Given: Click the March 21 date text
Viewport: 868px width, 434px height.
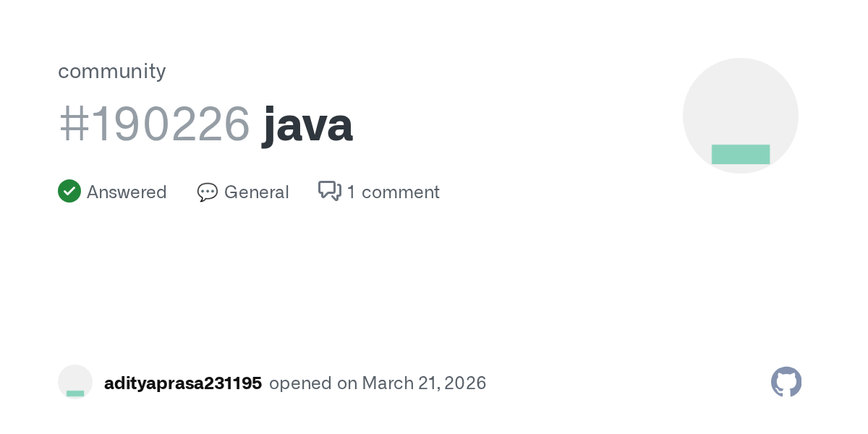Looking at the screenshot, I should click(x=398, y=383).
